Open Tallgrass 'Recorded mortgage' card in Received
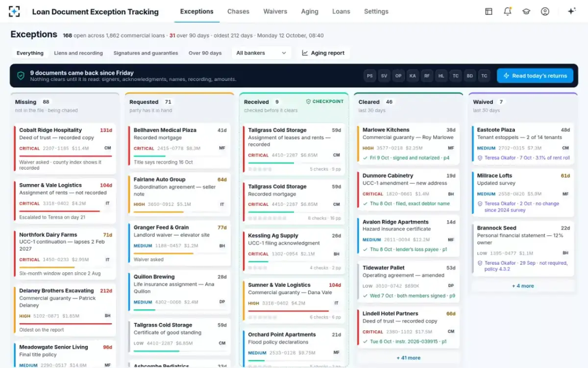 pyautogui.click(x=294, y=202)
